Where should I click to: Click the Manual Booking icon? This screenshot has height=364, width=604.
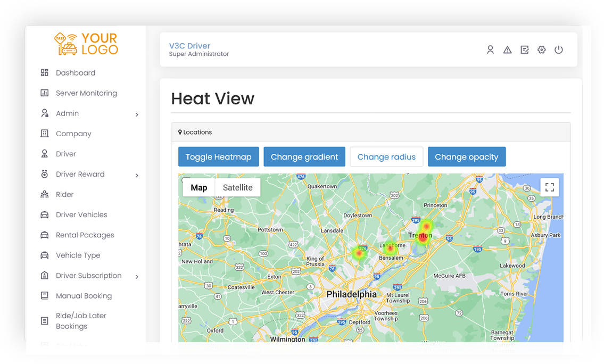click(x=45, y=296)
